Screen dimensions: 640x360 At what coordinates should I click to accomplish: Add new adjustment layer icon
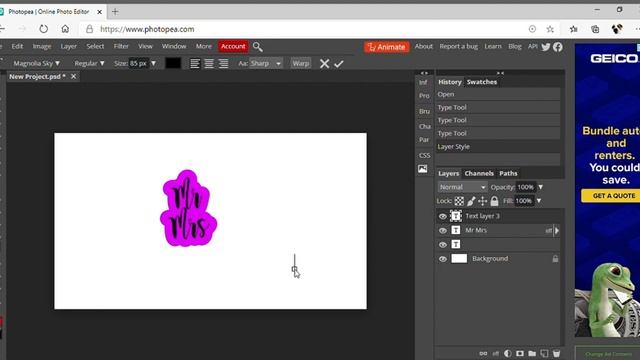click(x=508, y=353)
